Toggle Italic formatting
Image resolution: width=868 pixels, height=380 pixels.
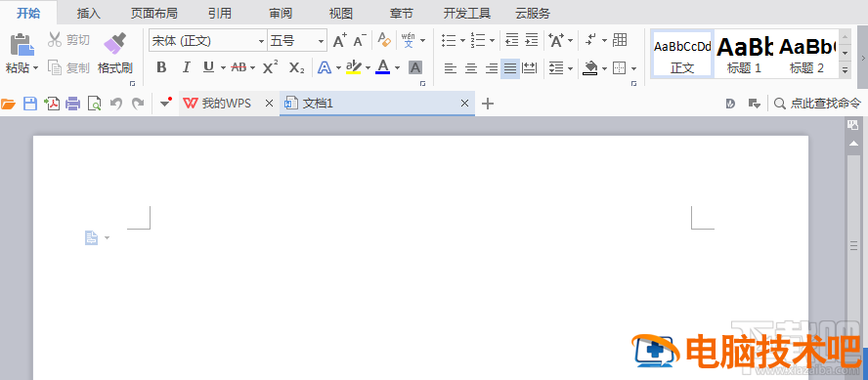(186, 67)
